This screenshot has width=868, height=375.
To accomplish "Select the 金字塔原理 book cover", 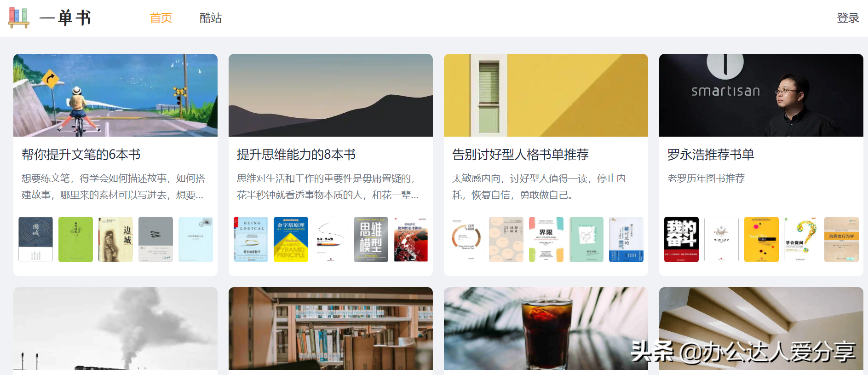I will pyautogui.click(x=291, y=239).
